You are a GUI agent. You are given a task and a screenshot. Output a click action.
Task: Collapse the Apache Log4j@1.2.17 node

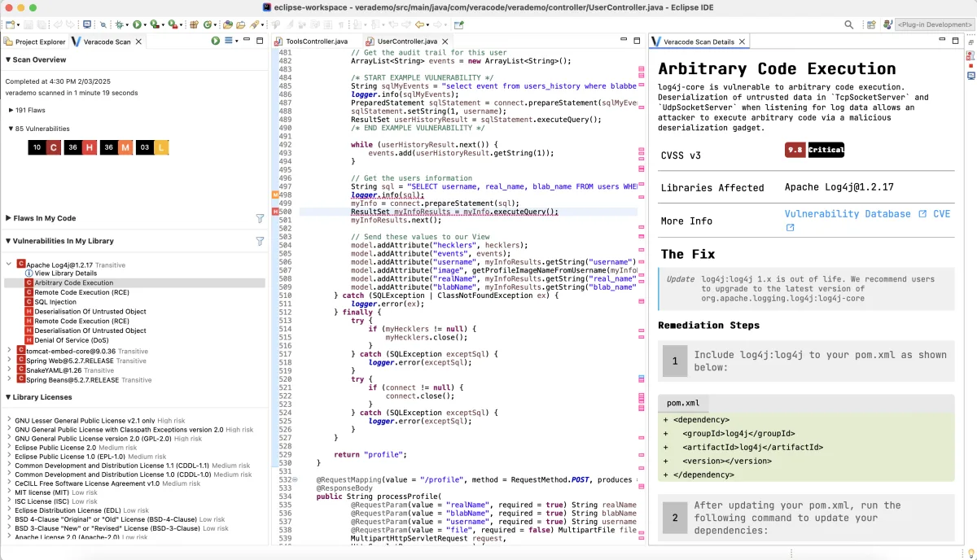coord(8,265)
